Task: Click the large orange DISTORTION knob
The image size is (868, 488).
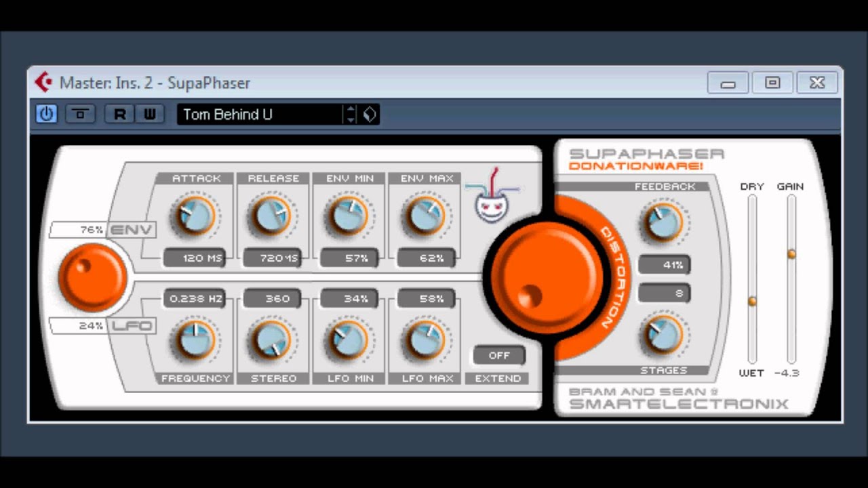Action: tap(547, 278)
